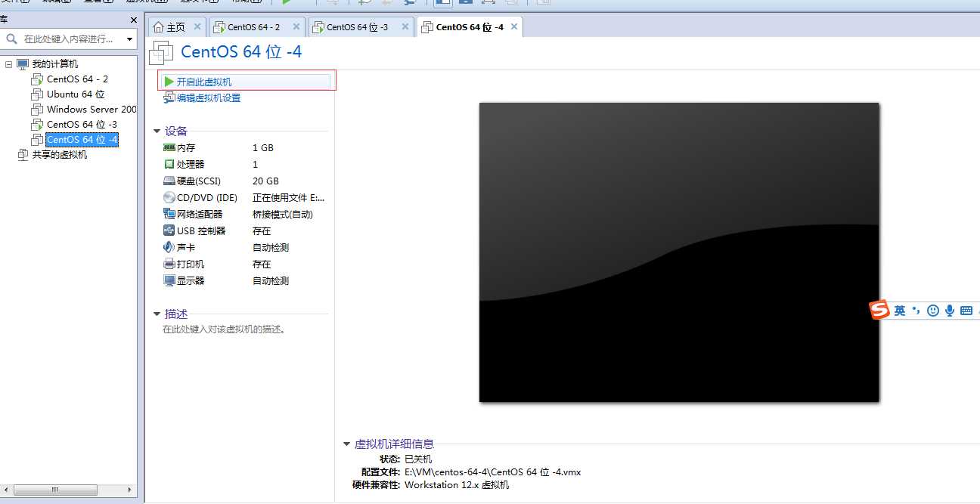Collapse the 虚拟机详细信息 details section
980x504 pixels.
pyautogui.click(x=346, y=444)
